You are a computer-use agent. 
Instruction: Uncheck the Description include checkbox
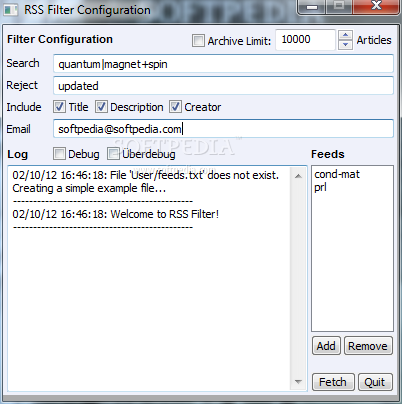pos(101,107)
